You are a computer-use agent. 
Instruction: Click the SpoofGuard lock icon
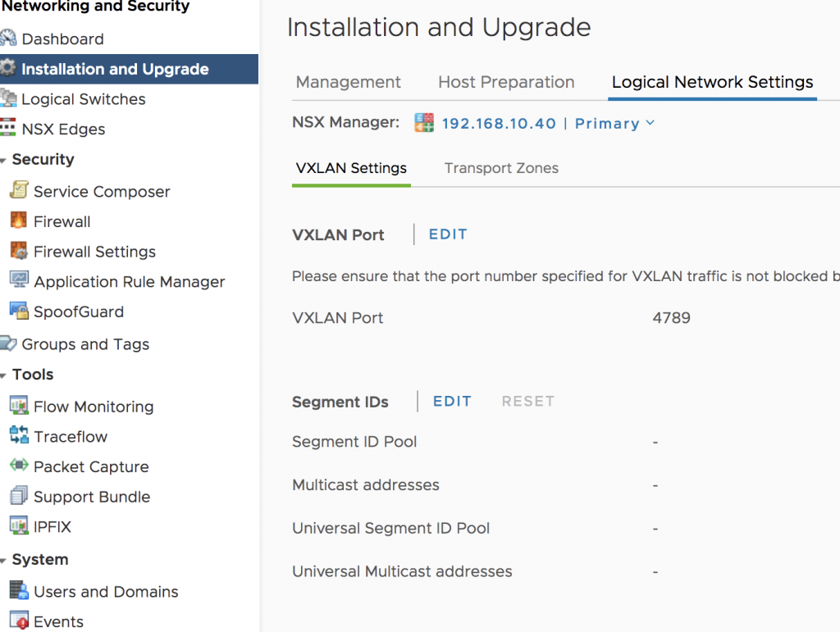click(19, 311)
